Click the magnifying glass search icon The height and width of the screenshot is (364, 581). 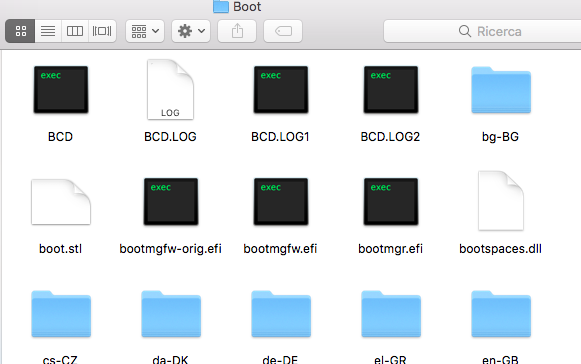[465, 31]
